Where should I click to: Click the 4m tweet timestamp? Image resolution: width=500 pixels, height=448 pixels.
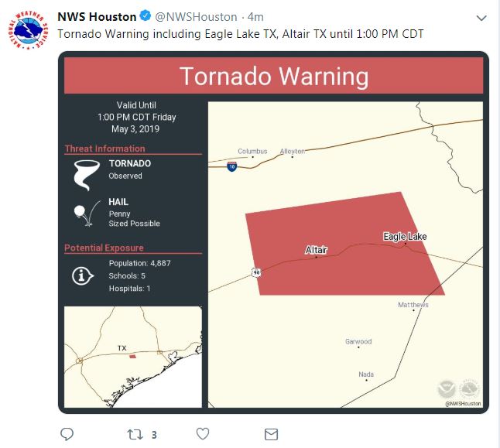pos(255,16)
